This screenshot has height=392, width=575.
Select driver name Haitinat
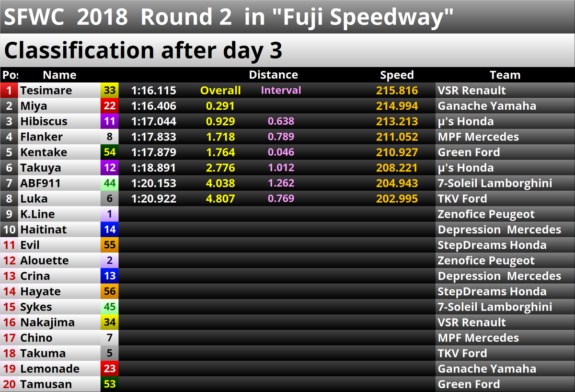coord(44,230)
